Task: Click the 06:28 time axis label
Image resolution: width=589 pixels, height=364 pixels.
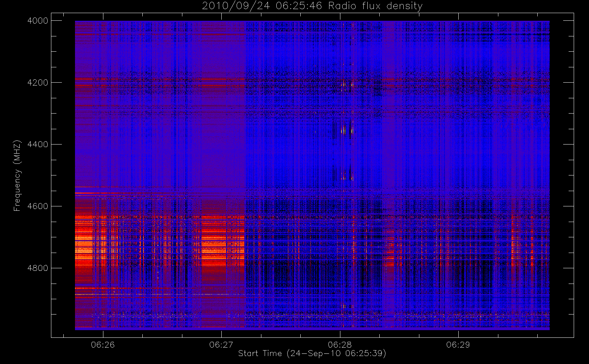Action: point(340,345)
